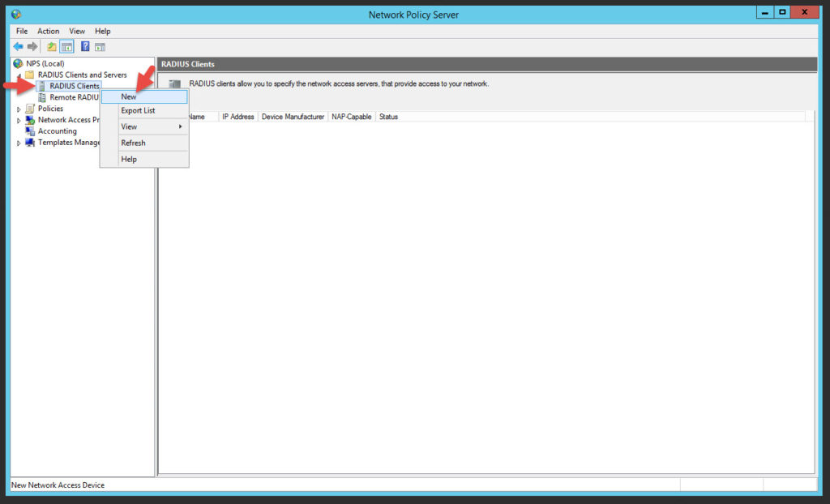The image size is (830, 504).
Task: Click the Back arrow toolbar icon
Action: pos(18,47)
